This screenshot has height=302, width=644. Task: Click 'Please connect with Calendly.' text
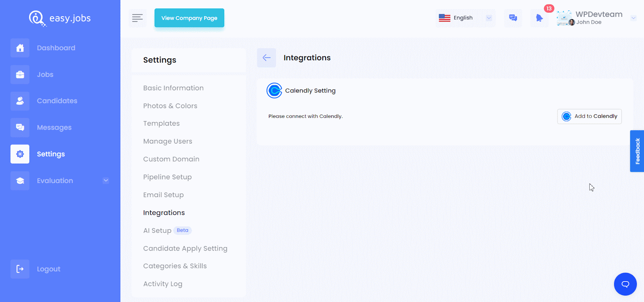click(x=305, y=116)
